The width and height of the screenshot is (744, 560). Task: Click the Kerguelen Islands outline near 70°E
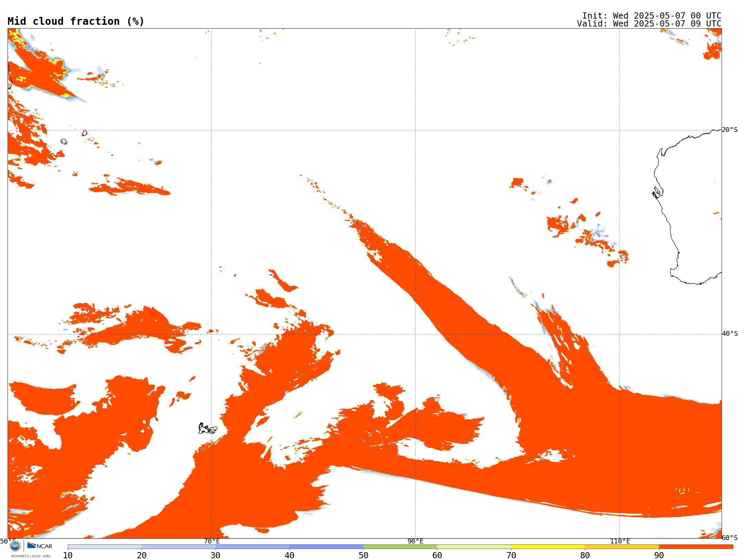coord(208,428)
